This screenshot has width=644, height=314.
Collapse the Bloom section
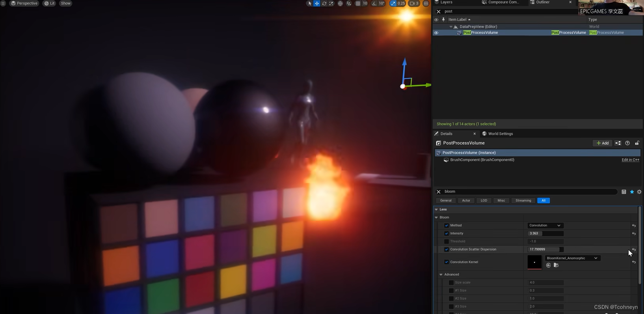(436, 217)
